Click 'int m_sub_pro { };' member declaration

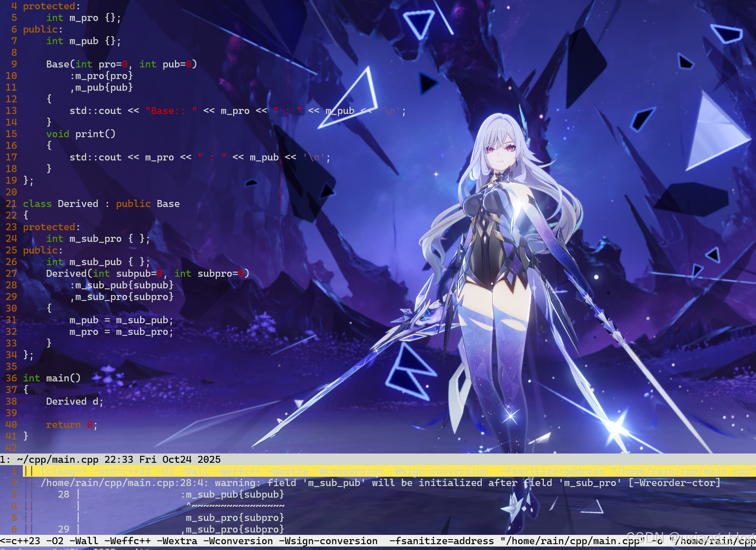(98, 239)
